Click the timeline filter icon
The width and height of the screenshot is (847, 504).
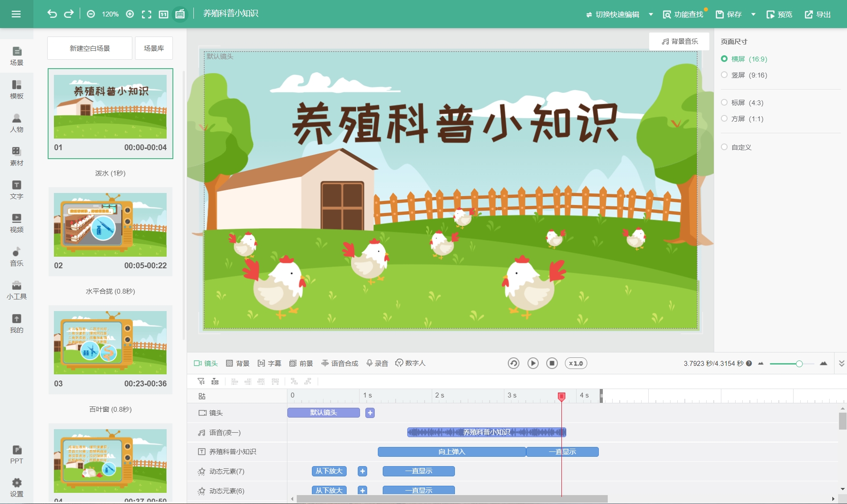(x=201, y=381)
